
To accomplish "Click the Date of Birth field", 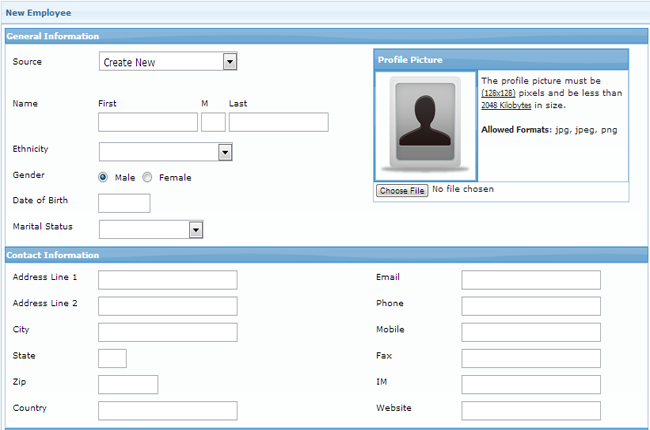I will click(124, 203).
